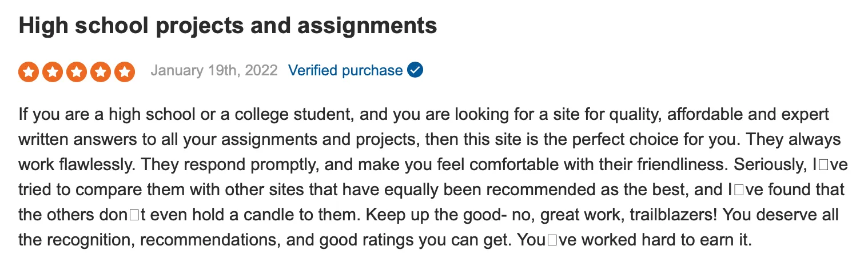
Task: Click the review line starting 'If you are a high school'
Action: click(x=424, y=114)
